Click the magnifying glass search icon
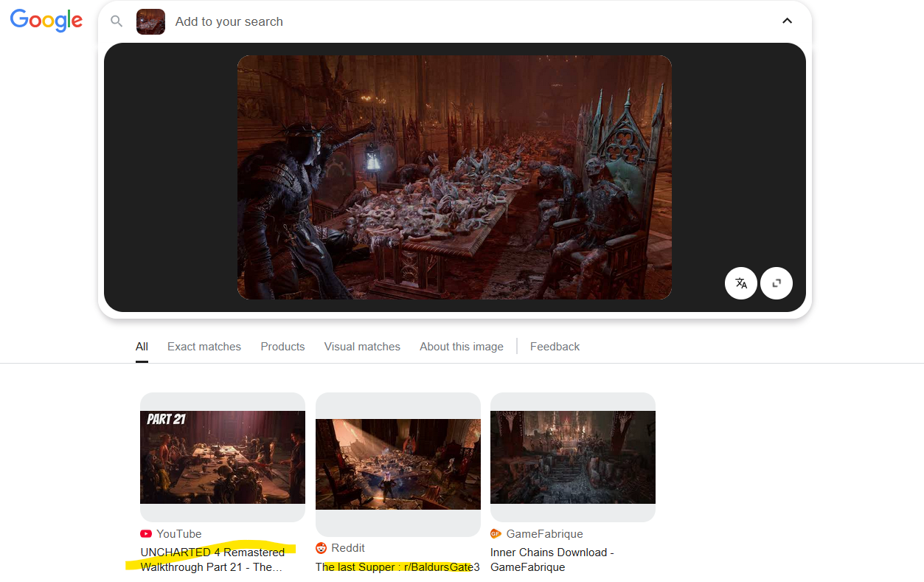 117,21
